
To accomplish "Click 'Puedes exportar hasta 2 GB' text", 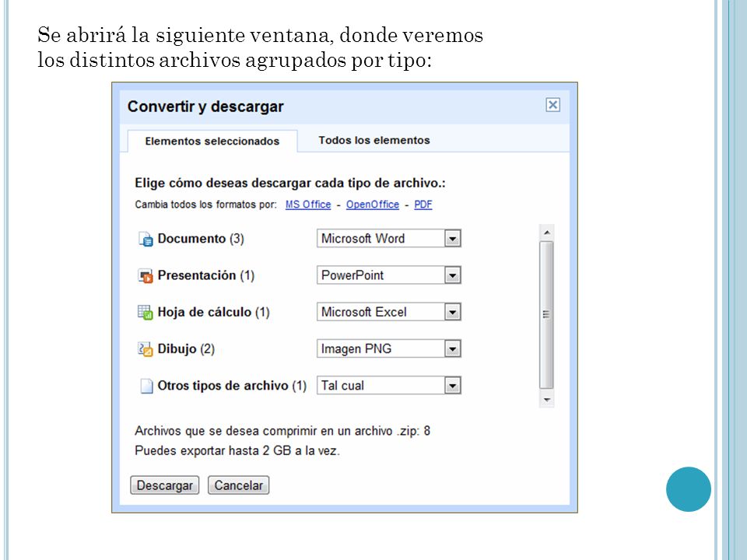I will (x=237, y=450).
